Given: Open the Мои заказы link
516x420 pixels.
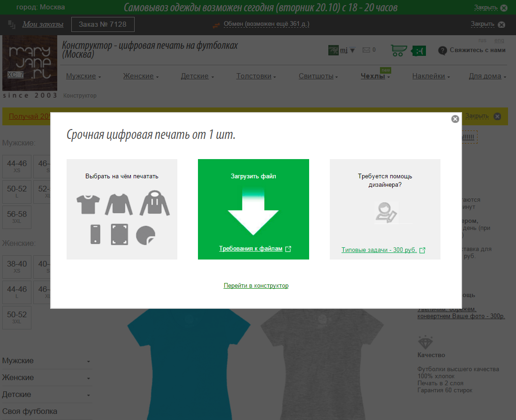Looking at the screenshot, I should pyautogui.click(x=43, y=24).
